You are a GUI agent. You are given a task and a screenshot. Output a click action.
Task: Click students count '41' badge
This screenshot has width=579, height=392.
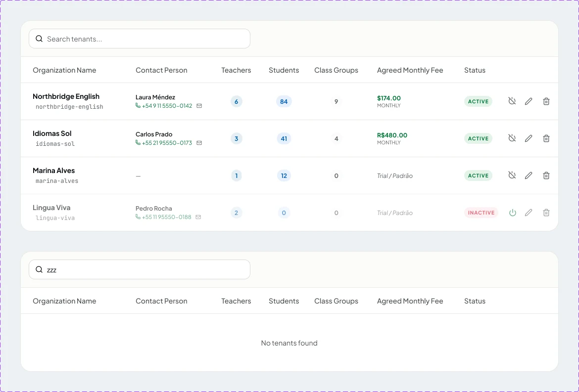coord(284,138)
